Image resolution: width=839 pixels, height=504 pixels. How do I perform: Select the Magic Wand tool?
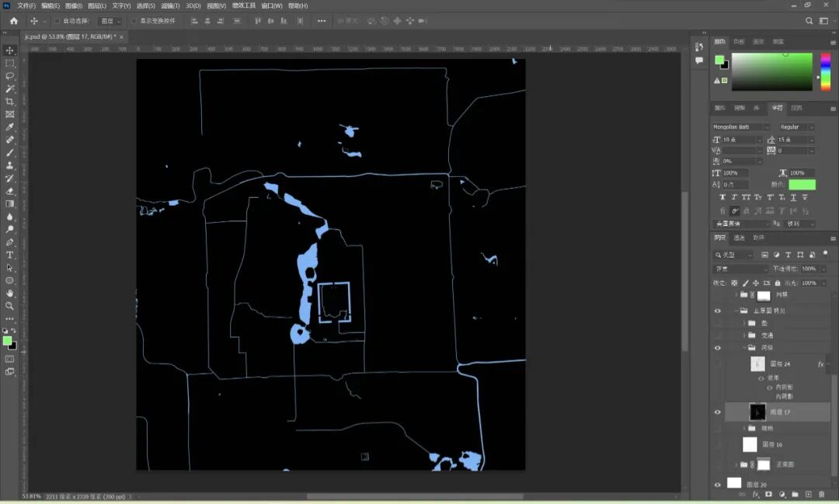coord(9,89)
